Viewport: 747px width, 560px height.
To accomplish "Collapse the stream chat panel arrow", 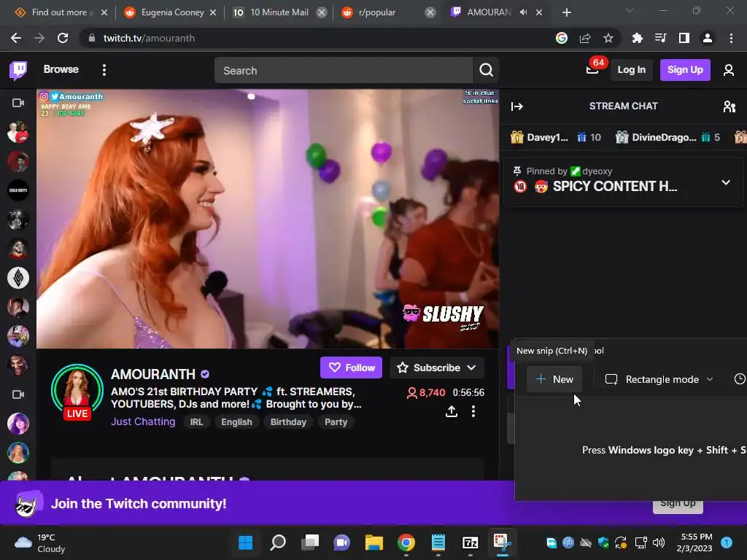I will [517, 106].
